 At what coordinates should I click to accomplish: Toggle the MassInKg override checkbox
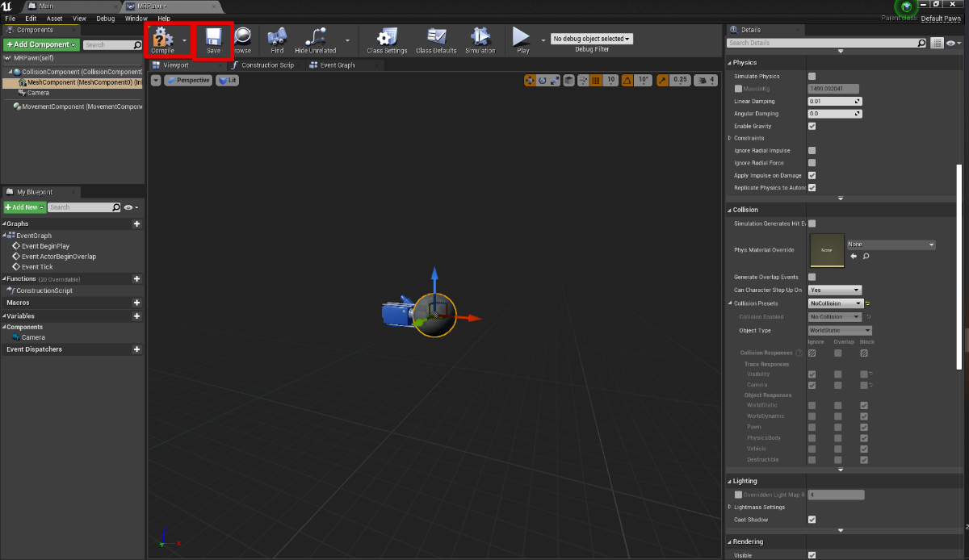pyautogui.click(x=738, y=89)
